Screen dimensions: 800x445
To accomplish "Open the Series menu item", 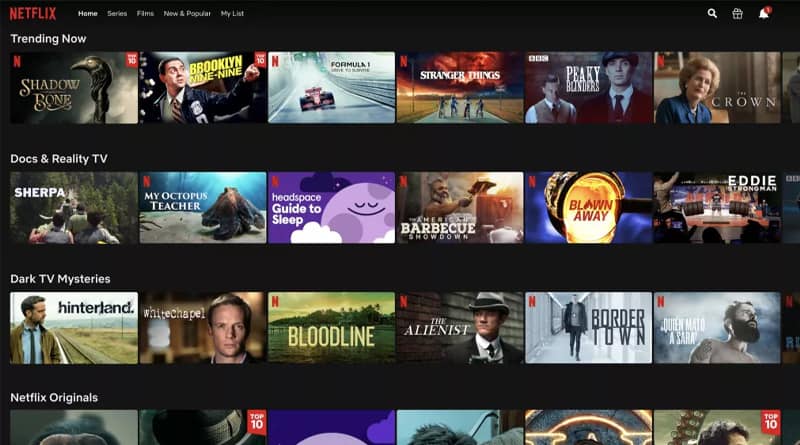I will click(117, 14).
